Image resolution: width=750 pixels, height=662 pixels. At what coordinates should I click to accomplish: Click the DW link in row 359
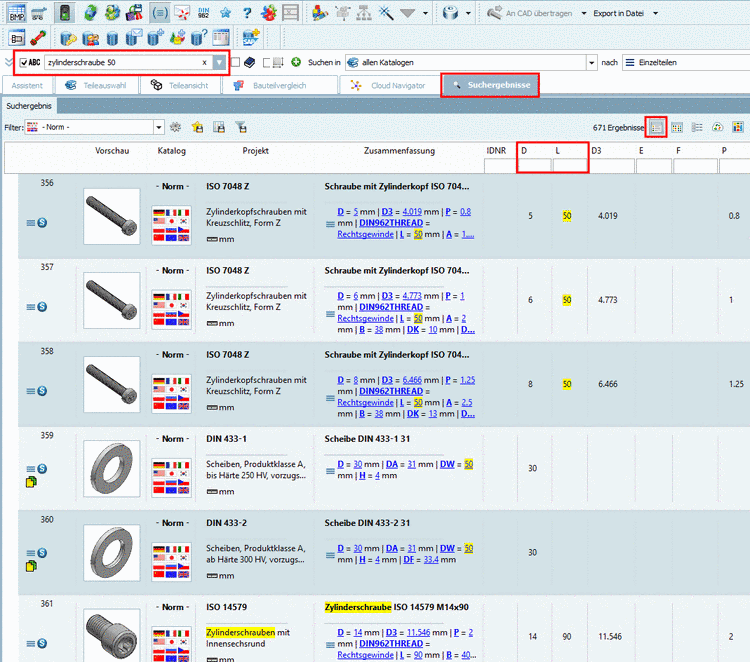tap(447, 464)
